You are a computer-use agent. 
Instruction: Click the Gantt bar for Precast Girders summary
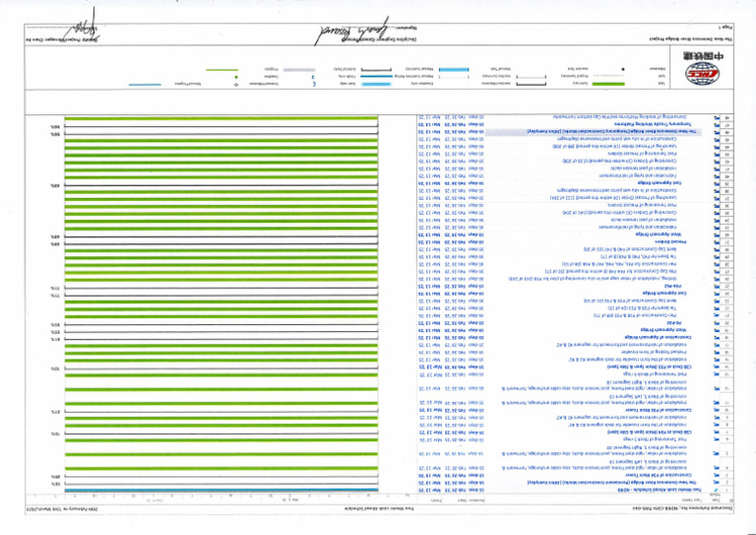point(220,243)
